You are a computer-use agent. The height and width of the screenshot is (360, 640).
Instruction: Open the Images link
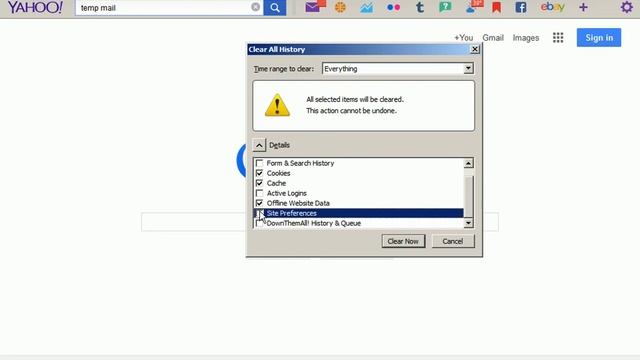pos(526,38)
